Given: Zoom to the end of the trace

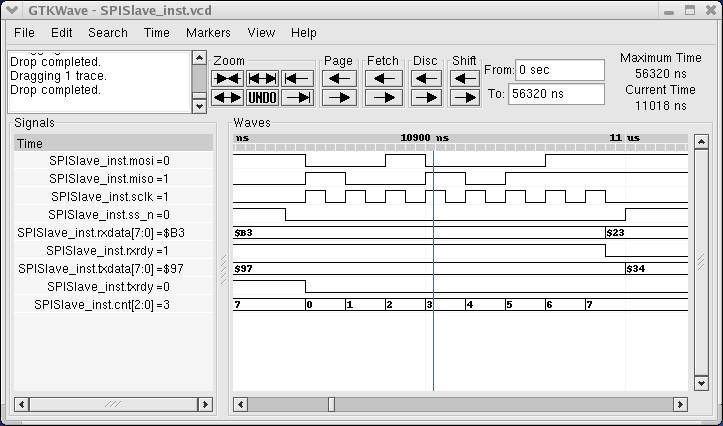Looking at the screenshot, I should 296,98.
